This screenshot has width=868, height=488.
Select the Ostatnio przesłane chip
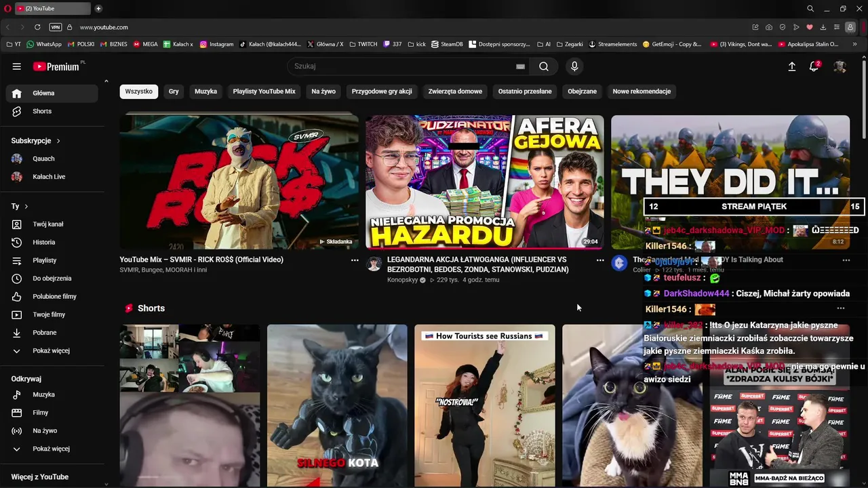click(x=525, y=91)
